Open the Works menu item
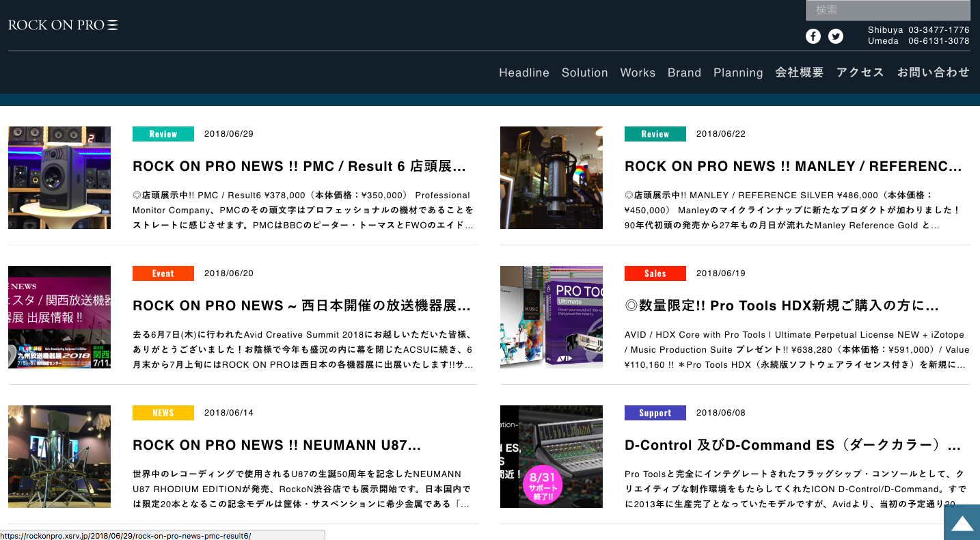The height and width of the screenshot is (540, 980). pyautogui.click(x=638, y=72)
